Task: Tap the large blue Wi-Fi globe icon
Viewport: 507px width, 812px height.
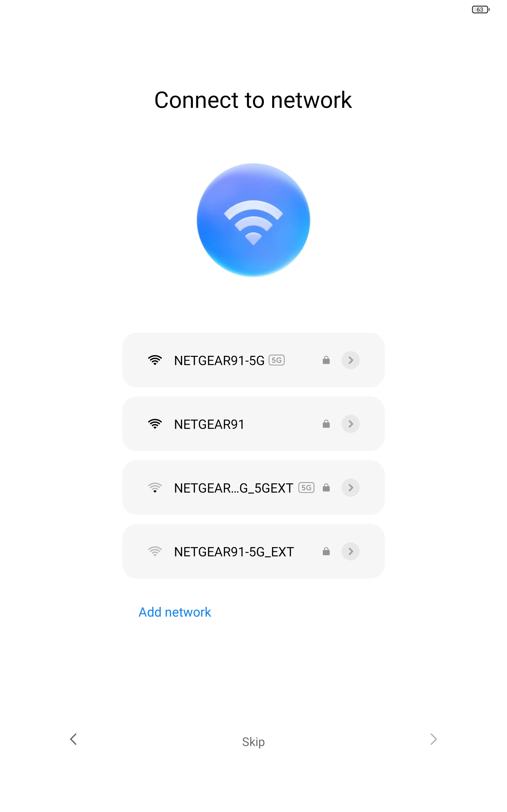Action: pos(253,220)
